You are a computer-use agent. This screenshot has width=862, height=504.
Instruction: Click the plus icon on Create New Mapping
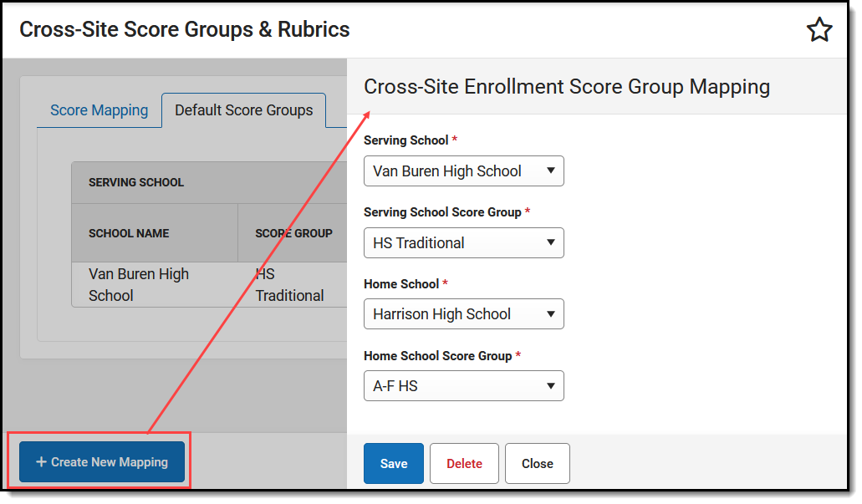coord(41,462)
